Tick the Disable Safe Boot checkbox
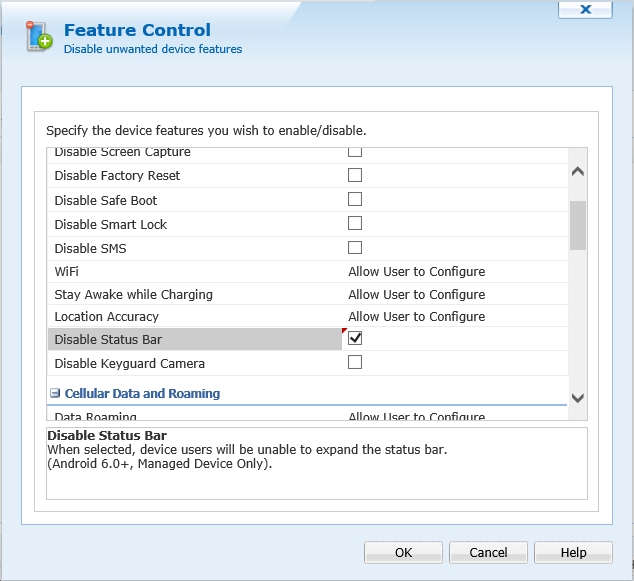The height and width of the screenshot is (581, 634). (x=355, y=199)
